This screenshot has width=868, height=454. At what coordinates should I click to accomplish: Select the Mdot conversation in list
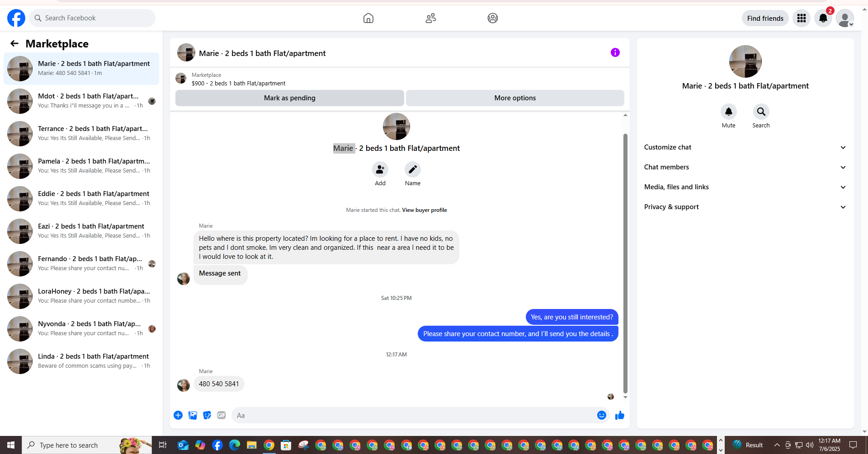(81, 101)
